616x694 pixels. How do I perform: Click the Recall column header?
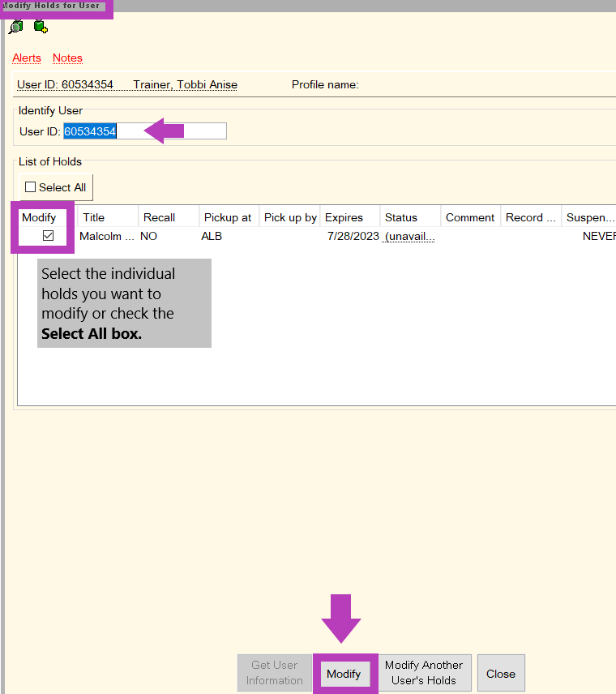click(x=169, y=217)
